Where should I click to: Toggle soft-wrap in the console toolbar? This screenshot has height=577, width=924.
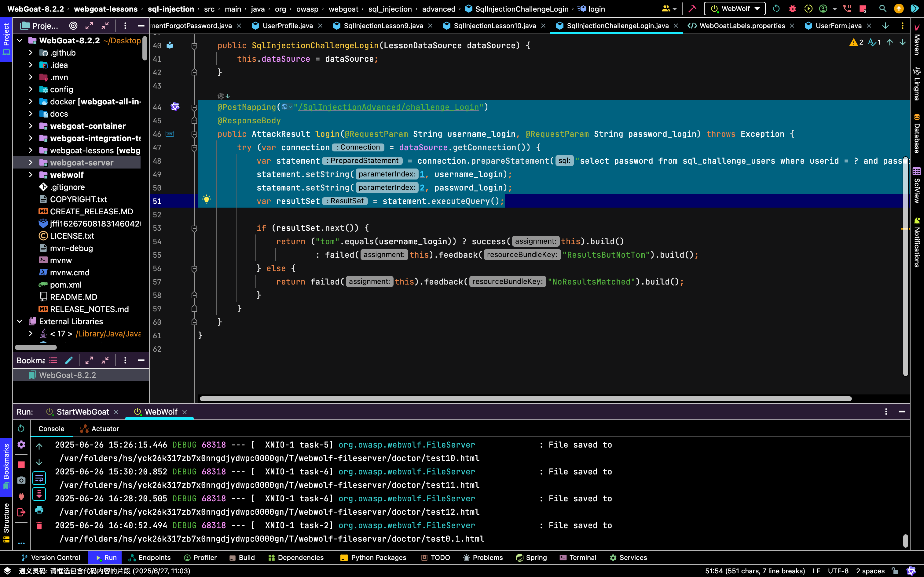pyautogui.click(x=39, y=478)
